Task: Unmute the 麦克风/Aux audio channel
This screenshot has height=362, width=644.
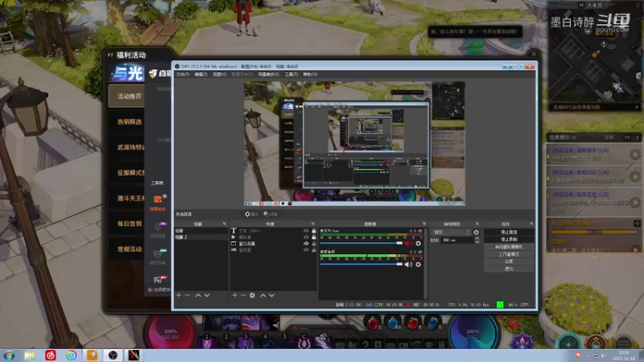Action: pos(409,244)
